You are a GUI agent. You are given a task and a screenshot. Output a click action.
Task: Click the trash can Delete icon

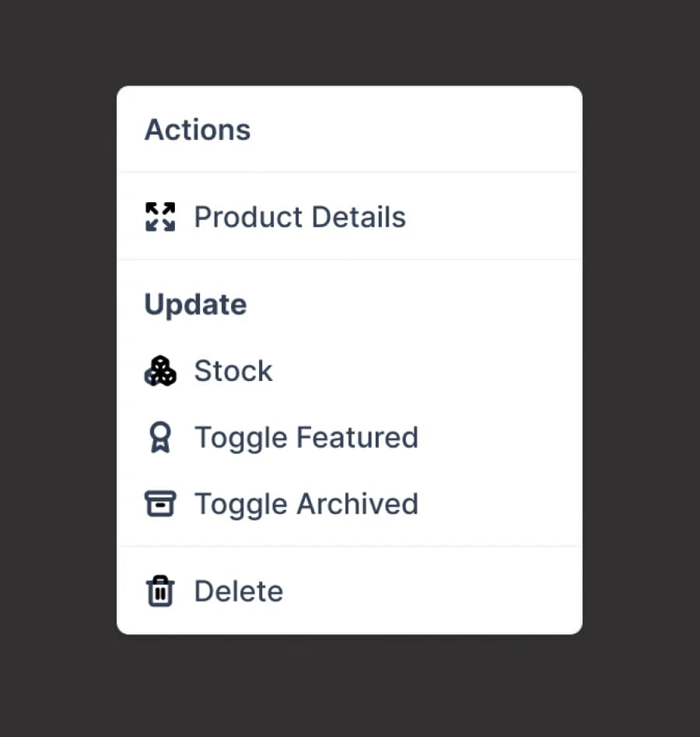pos(160,591)
